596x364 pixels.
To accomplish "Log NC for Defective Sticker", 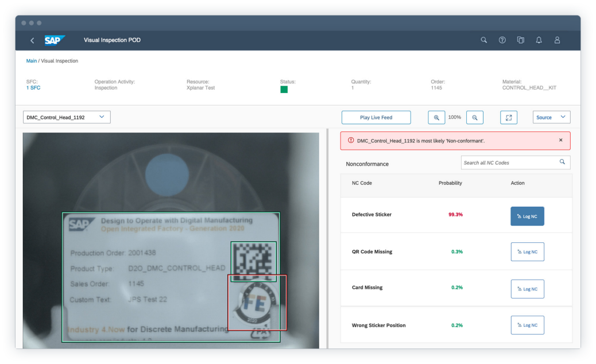I will (527, 216).
